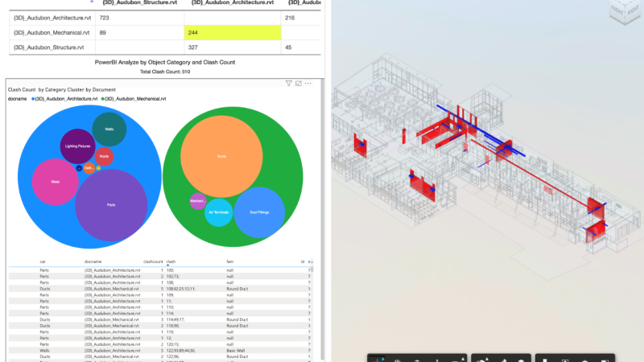Image resolution: width=644 pixels, height=362 pixels.
Task: Select the Architecture legend entry under docname
Action: 64,99
